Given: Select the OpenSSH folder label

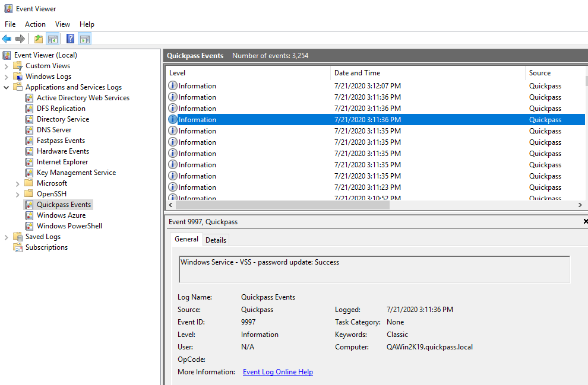Looking at the screenshot, I should coord(51,194).
